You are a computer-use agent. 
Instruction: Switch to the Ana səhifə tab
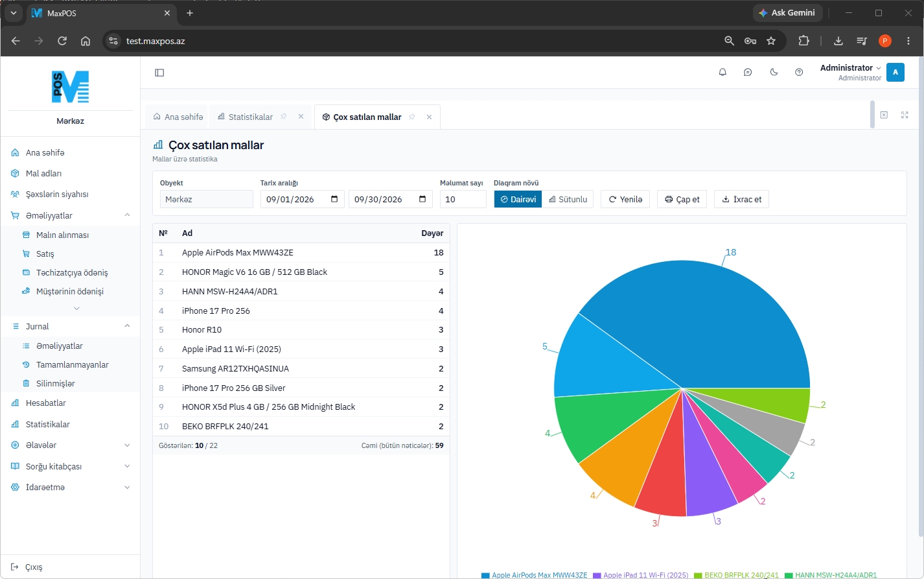point(178,117)
